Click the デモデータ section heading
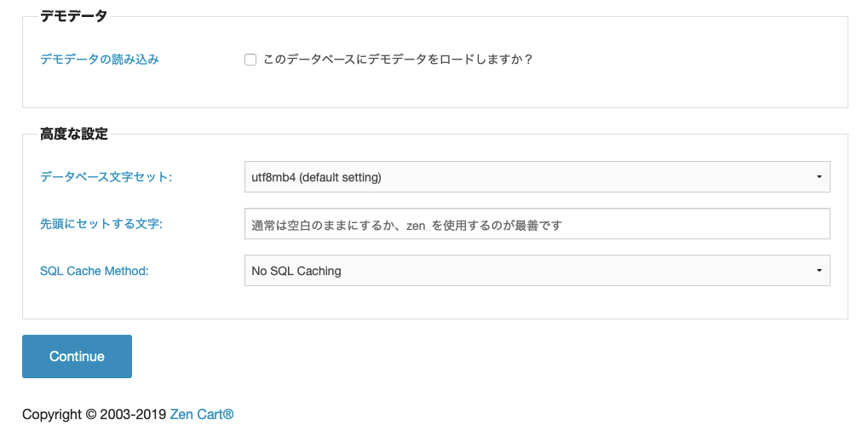The width and height of the screenshot is (868, 437). click(x=73, y=16)
